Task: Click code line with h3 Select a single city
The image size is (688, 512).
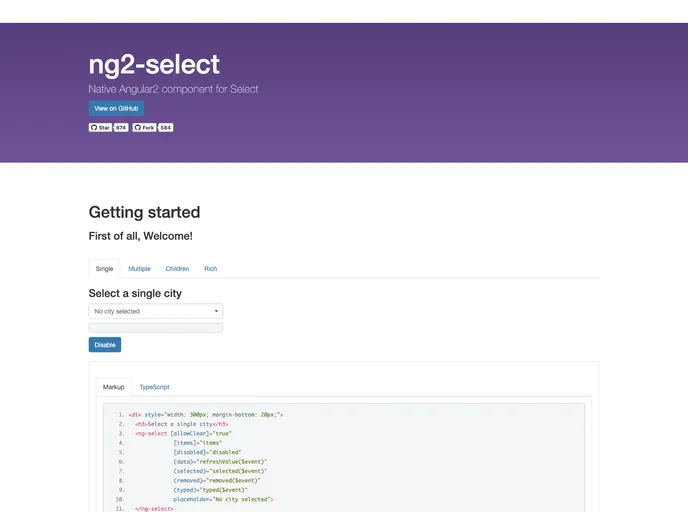Action: pyautogui.click(x=182, y=424)
